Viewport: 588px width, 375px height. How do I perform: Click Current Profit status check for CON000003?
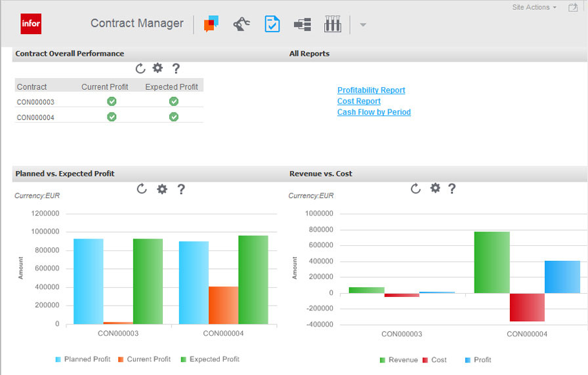pos(112,102)
